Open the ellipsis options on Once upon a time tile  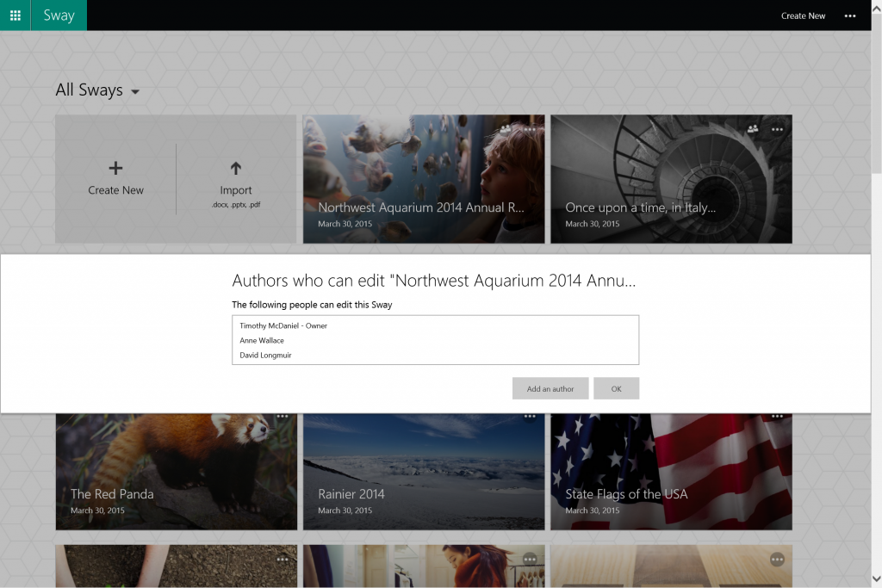[777, 128]
